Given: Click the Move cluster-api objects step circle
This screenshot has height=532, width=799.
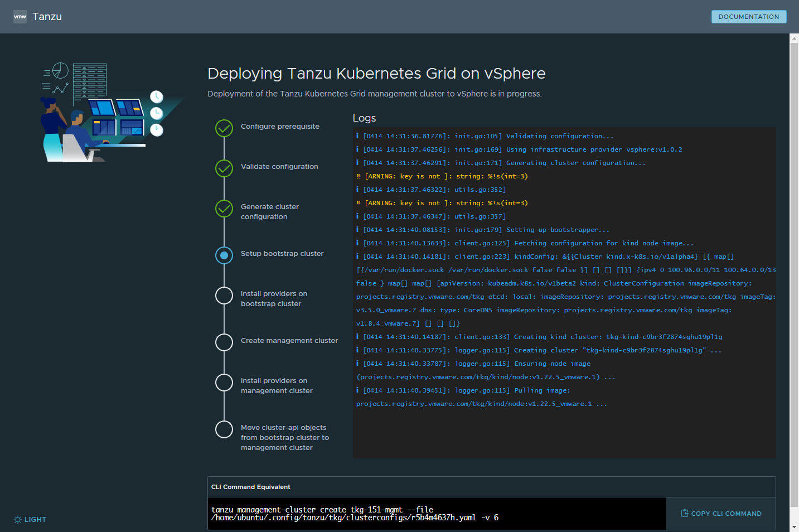Looking at the screenshot, I should tap(224, 429).
